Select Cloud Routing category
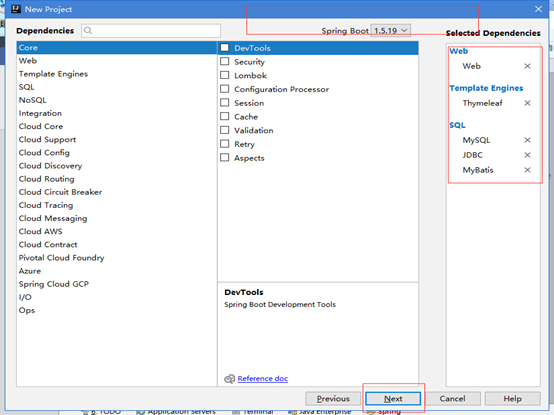 point(117,179)
